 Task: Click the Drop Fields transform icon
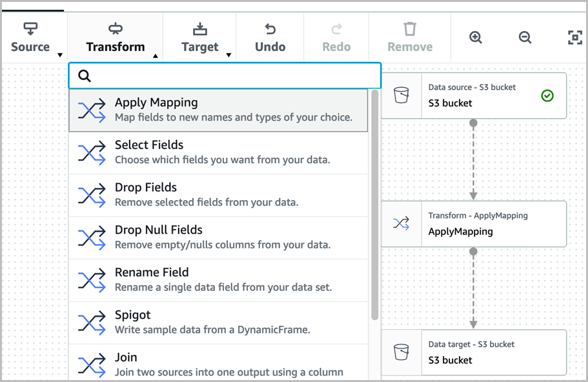click(x=92, y=195)
